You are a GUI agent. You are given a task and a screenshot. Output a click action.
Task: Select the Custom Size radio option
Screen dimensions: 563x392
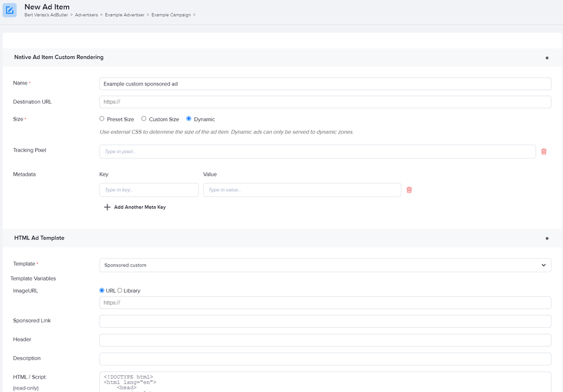(x=144, y=119)
